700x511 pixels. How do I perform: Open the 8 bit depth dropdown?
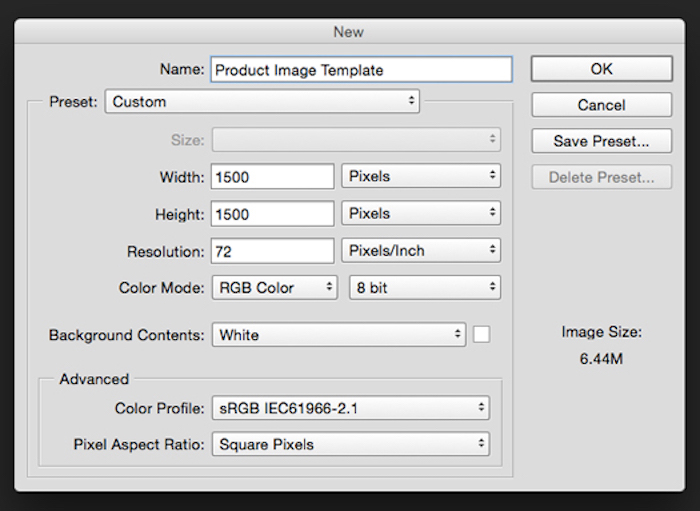coord(424,288)
